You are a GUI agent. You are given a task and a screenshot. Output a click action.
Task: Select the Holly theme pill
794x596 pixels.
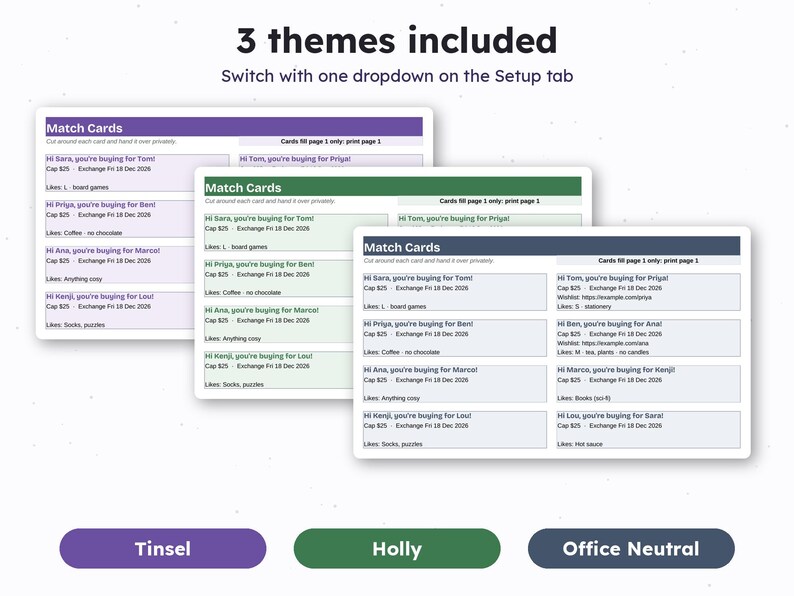pyautogui.click(x=397, y=548)
